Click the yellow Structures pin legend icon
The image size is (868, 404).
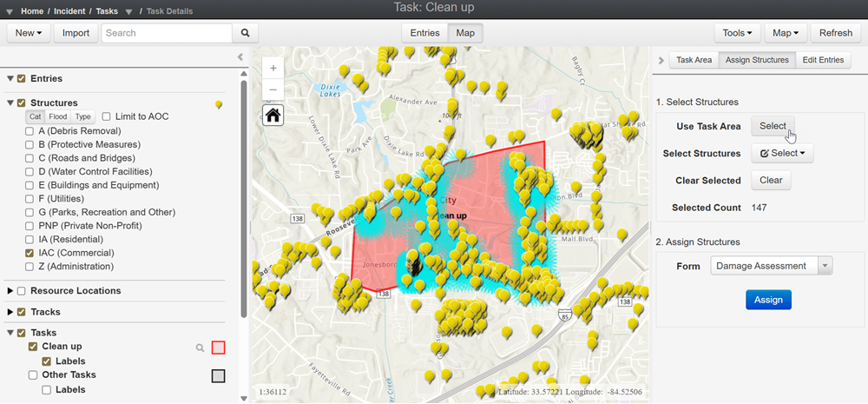coord(219,104)
